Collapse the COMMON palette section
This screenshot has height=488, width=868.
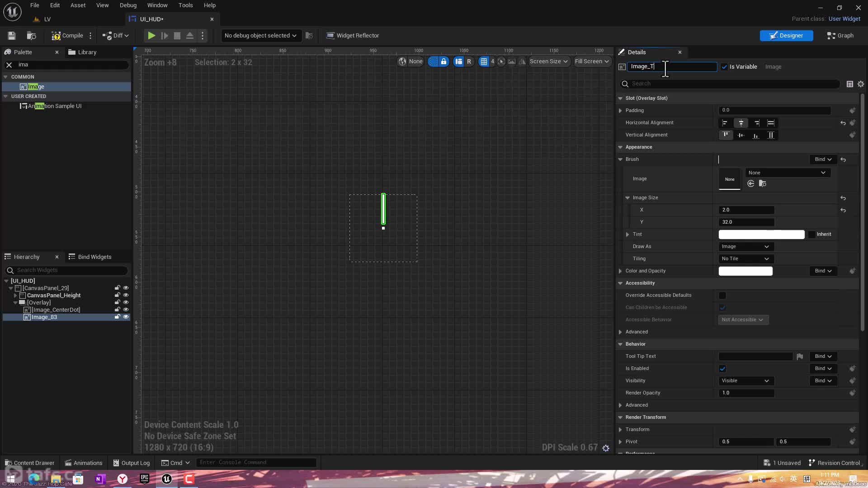point(6,77)
